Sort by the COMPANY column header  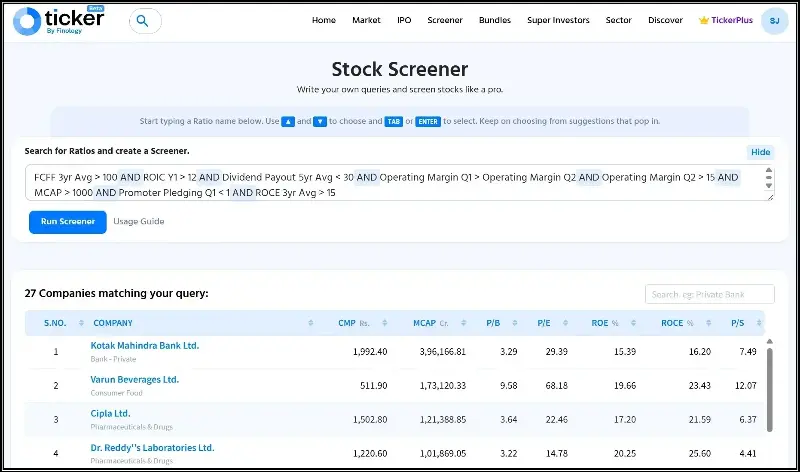coord(112,323)
